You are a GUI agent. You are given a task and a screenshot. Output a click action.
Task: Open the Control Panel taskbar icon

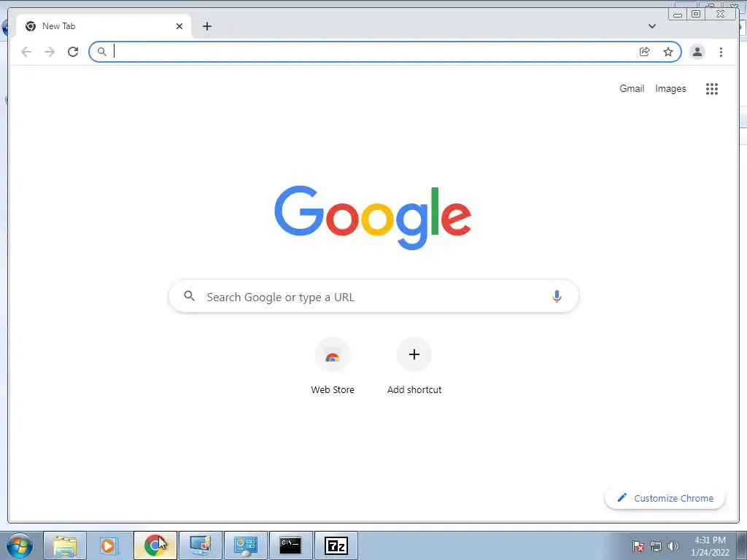pyautogui.click(x=245, y=545)
